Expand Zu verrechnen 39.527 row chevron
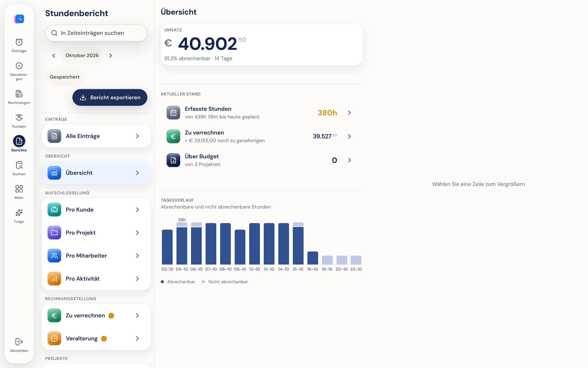 coord(349,136)
